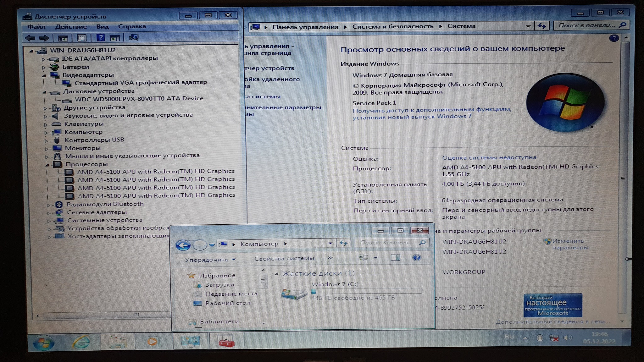644x362 pixels.
Task: Click Поиск в панели search field
Action: (x=591, y=25)
